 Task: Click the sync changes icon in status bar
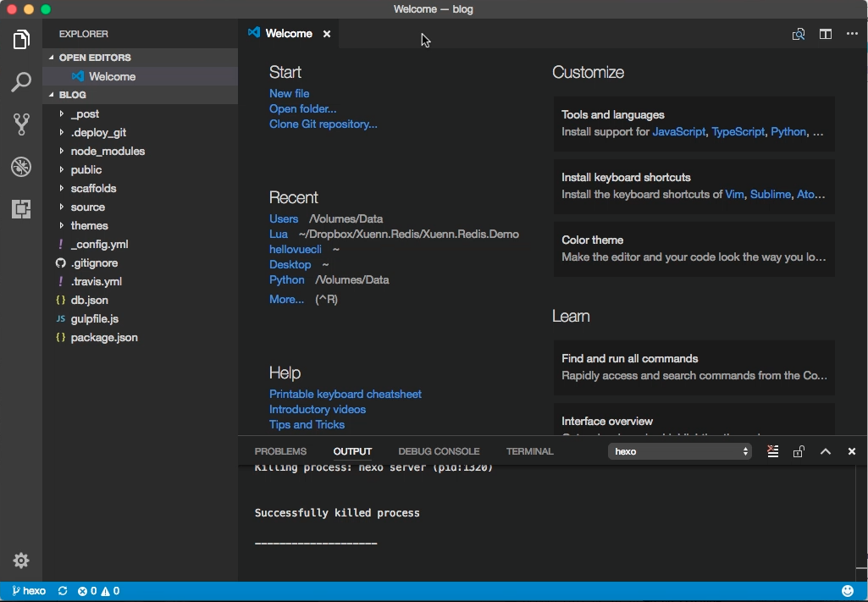(x=63, y=591)
